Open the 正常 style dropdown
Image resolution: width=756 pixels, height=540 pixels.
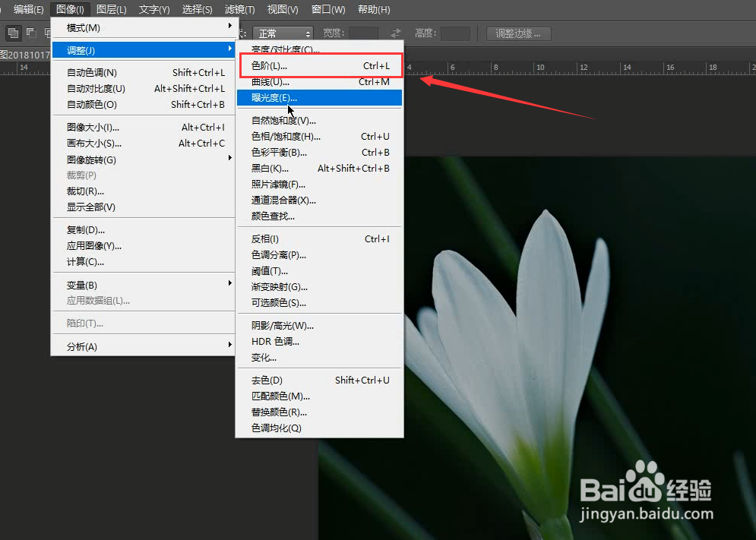pyautogui.click(x=283, y=33)
